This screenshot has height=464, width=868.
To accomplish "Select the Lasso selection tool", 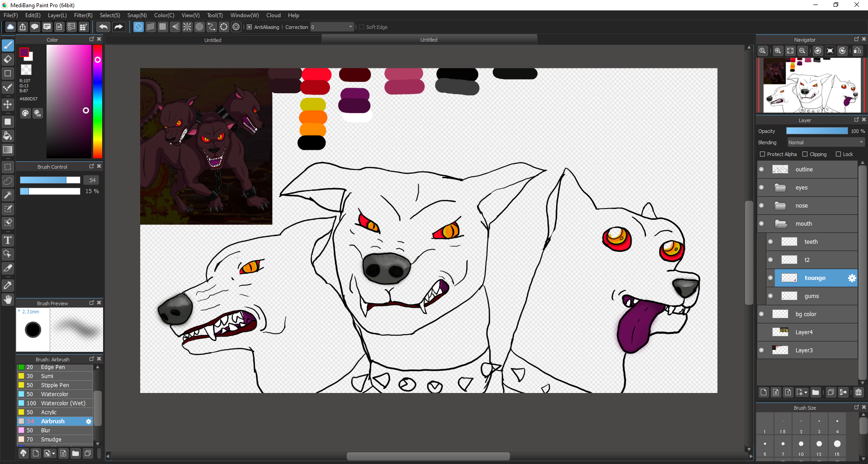I will [x=8, y=181].
